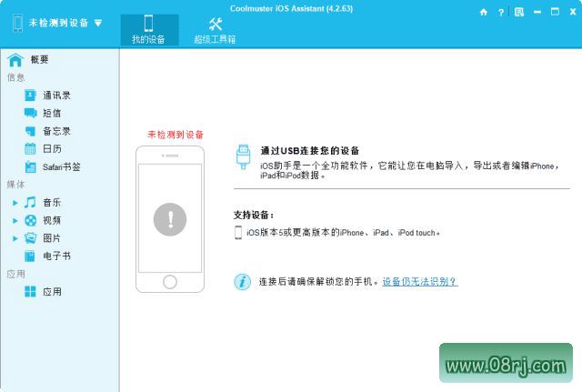Open the feedback icon beside help
This screenshot has height=392, width=582.
coord(517,13)
